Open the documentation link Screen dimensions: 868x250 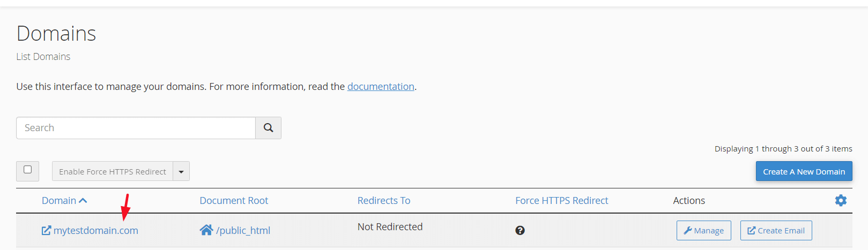[381, 86]
